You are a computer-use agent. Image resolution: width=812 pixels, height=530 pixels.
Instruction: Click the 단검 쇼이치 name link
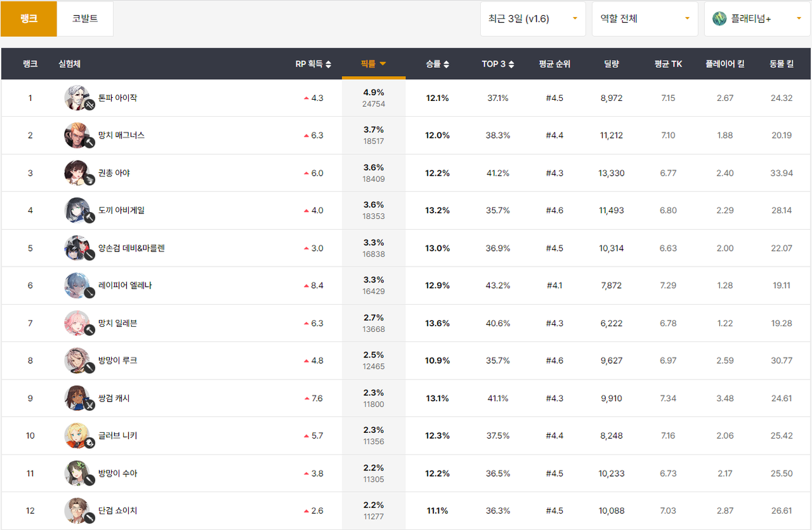pyautogui.click(x=117, y=511)
